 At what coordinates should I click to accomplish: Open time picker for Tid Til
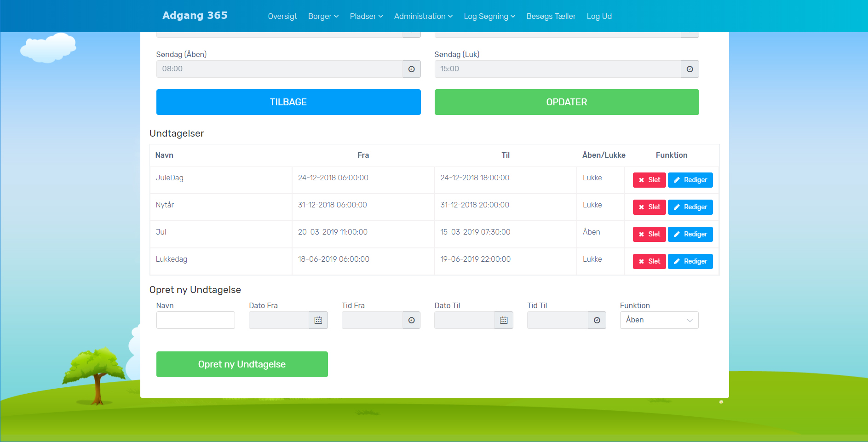[x=597, y=320]
